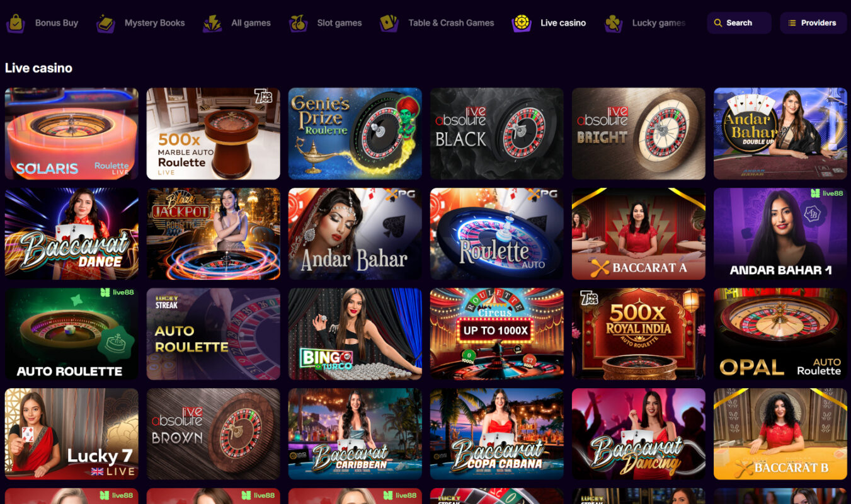Click the All games lightning icon
Screen dimensions: 851x504
pos(212,23)
